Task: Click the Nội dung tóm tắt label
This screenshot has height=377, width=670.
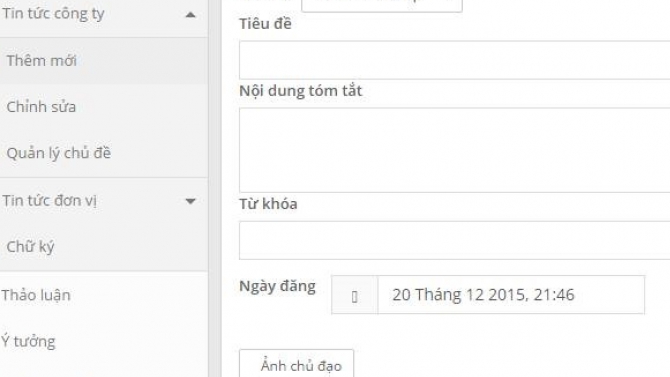Action: pos(300,91)
